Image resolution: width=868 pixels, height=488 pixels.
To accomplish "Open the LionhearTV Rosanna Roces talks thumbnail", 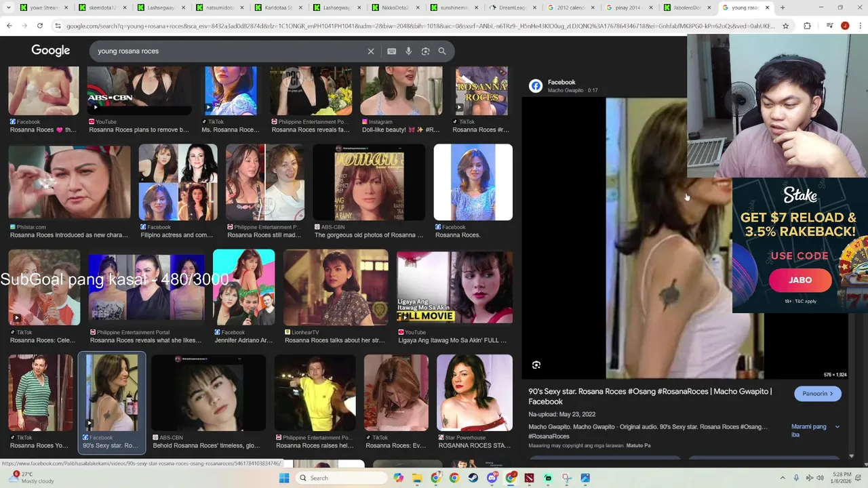I will (336, 287).
